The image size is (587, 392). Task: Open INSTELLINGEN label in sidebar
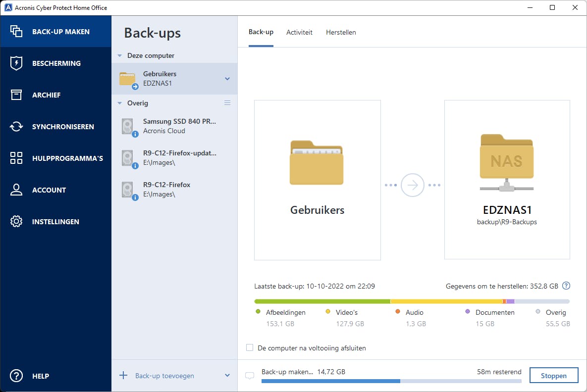point(55,222)
